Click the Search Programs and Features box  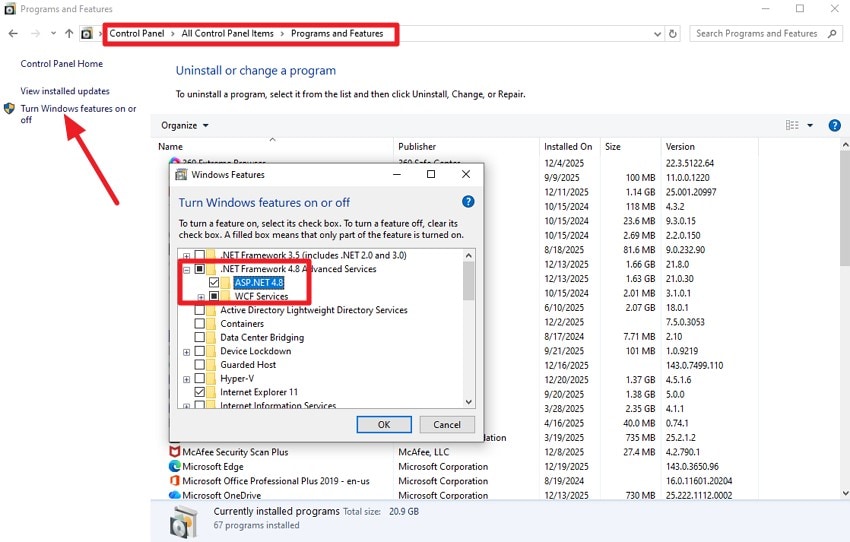[765, 34]
